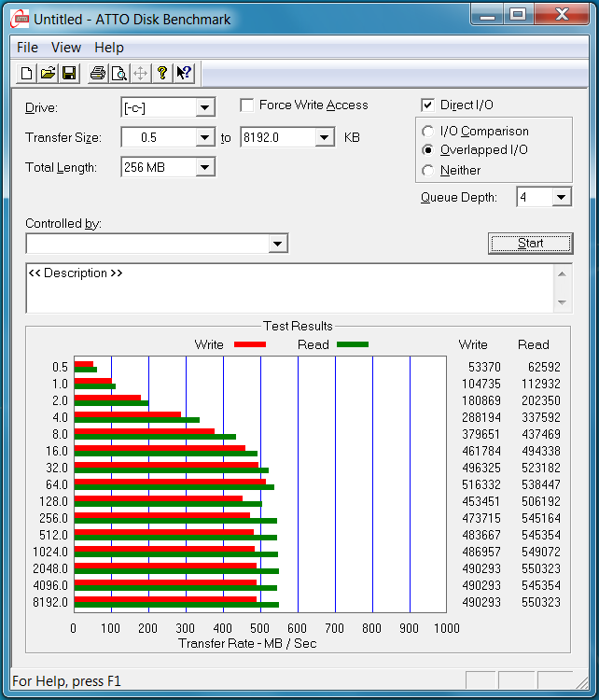The image size is (599, 700).
Task: Select the Overlapped I/O radio button
Action: click(x=427, y=150)
